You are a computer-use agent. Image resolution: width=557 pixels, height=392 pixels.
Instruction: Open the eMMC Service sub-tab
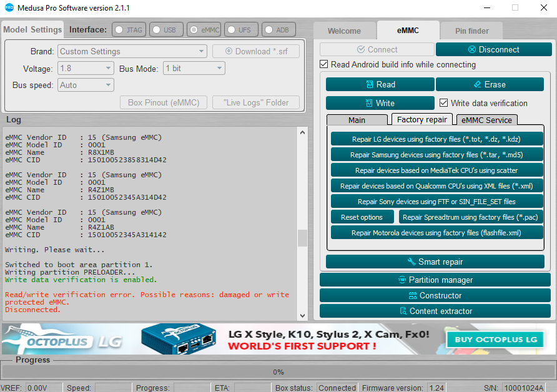click(x=486, y=120)
